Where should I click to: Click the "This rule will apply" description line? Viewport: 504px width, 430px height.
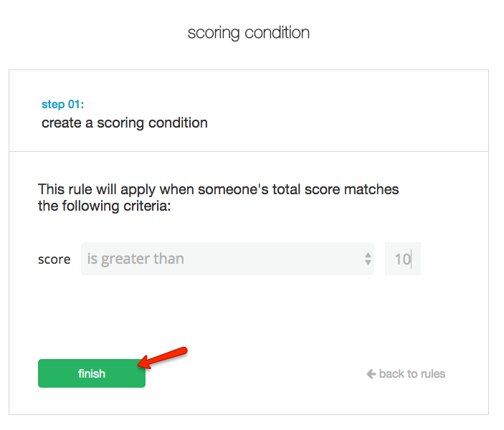click(218, 190)
